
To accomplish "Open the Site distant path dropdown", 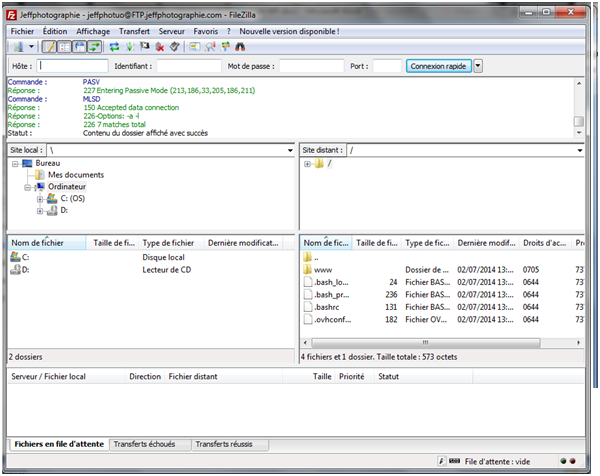I will (580, 150).
